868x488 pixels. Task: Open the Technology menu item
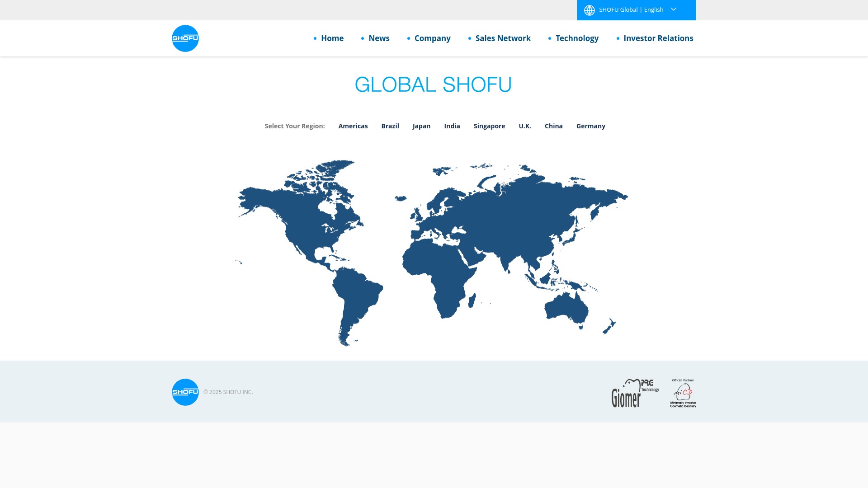pyautogui.click(x=577, y=38)
